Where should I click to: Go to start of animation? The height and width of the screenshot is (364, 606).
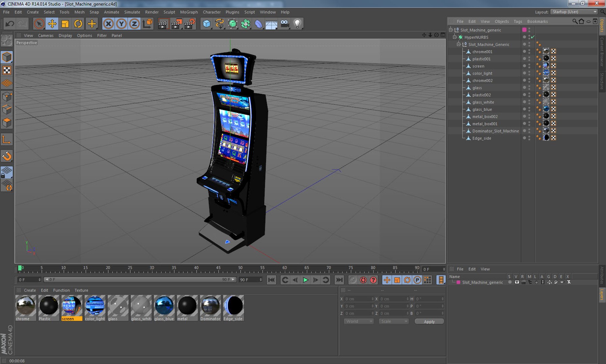pyautogui.click(x=271, y=280)
